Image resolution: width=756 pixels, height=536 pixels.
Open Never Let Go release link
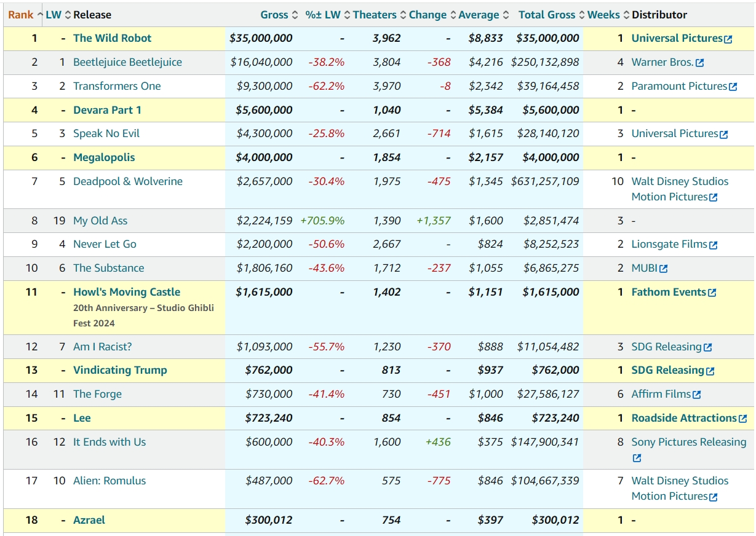click(105, 244)
